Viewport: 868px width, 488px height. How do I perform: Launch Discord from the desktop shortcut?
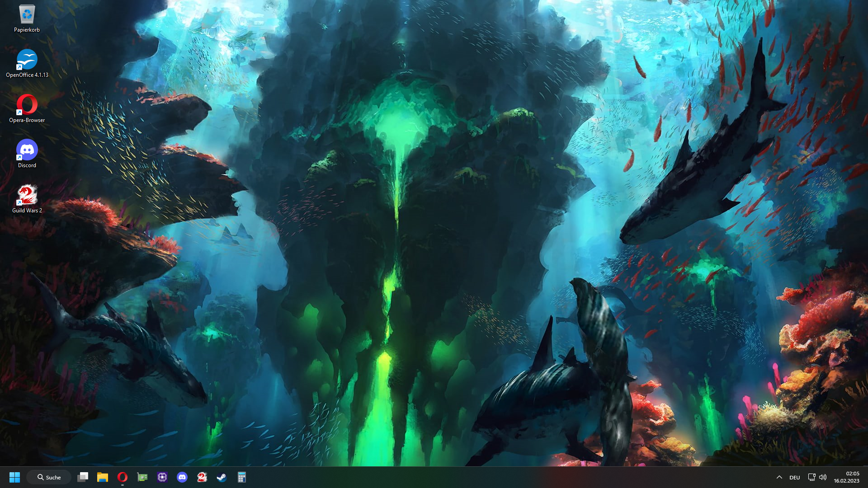coord(27,150)
